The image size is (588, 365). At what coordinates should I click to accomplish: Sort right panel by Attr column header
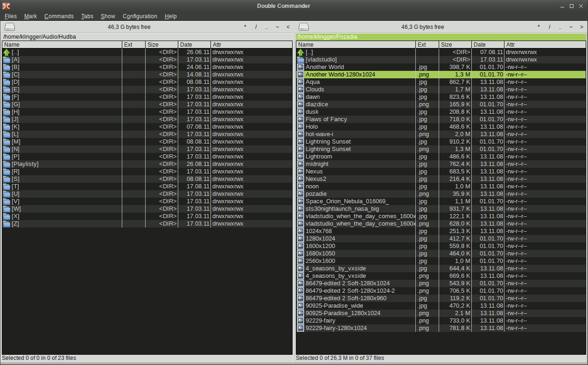pyautogui.click(x=545, y=45)
